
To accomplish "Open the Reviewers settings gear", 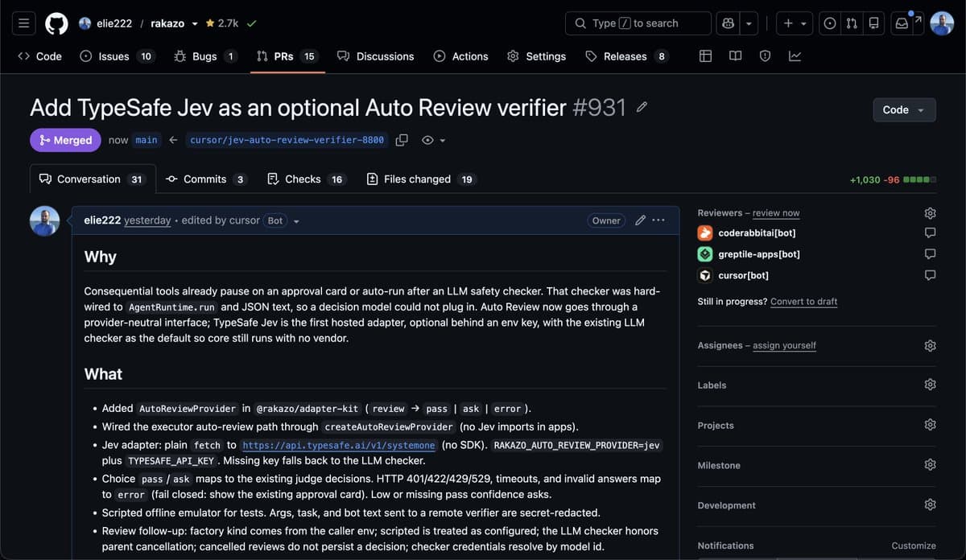I will click(x=930, y=213).
